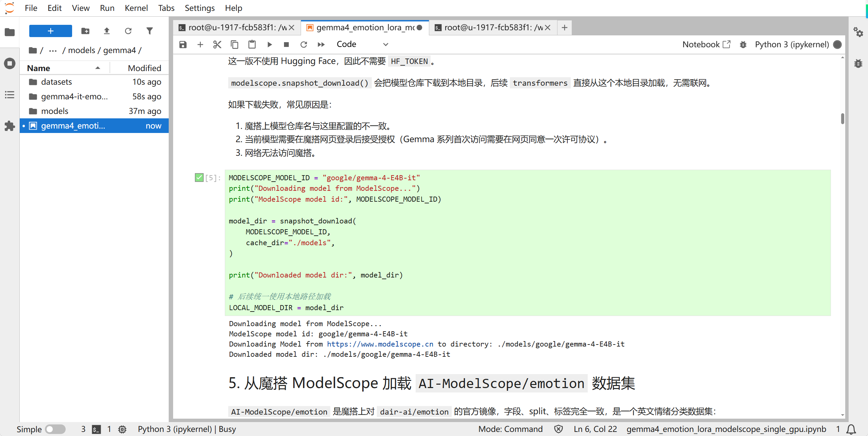Open the Extension Manager panel

pos(10,126)
